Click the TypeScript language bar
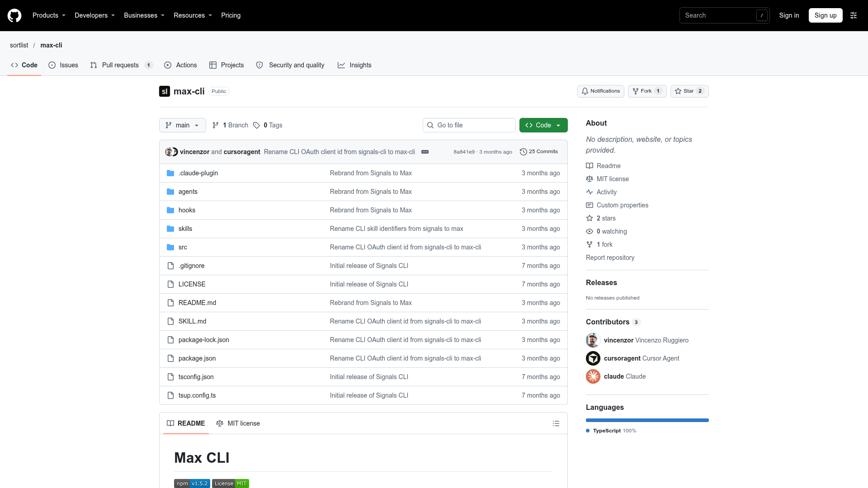Viewport: 868px width, 488px height. coord(647,420)
